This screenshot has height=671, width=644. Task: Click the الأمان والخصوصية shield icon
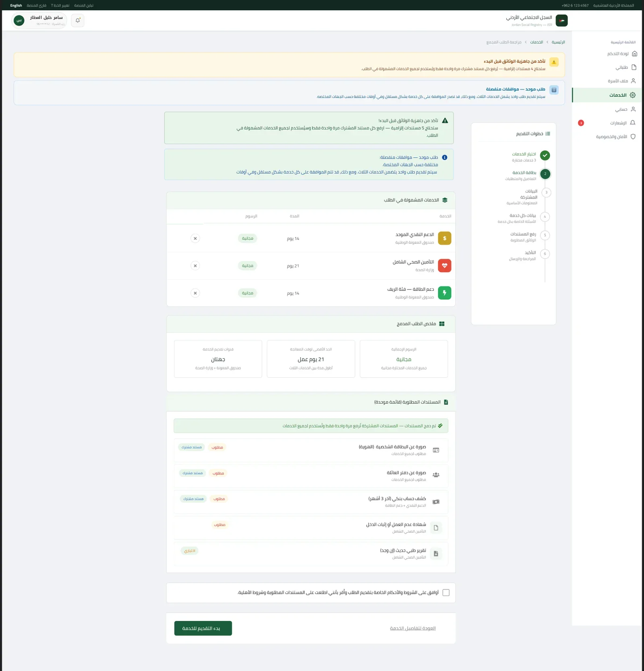point(633,137)
